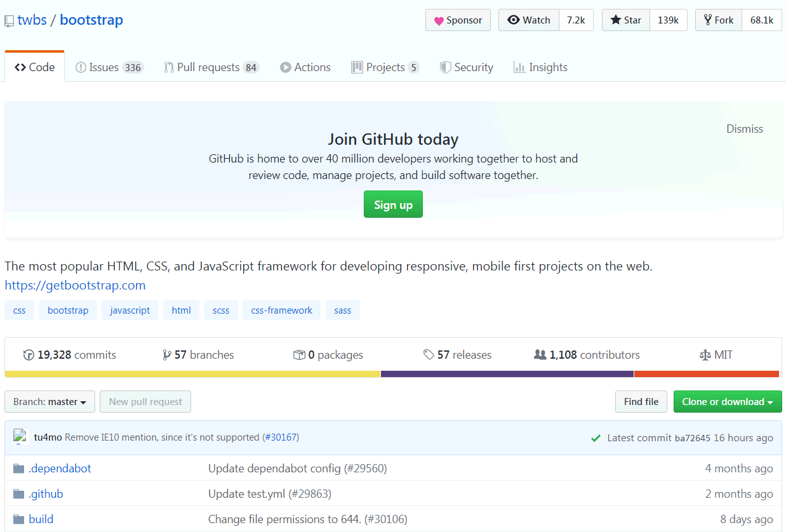Click the green Sign up button
Screen dimensions: 786x532
pyautogui.click(x=393, y=204)
